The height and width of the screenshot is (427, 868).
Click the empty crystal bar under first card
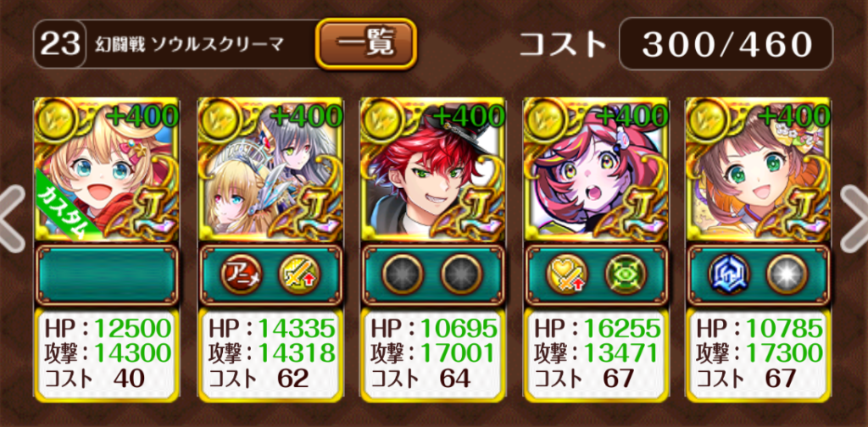click(107, 275)
